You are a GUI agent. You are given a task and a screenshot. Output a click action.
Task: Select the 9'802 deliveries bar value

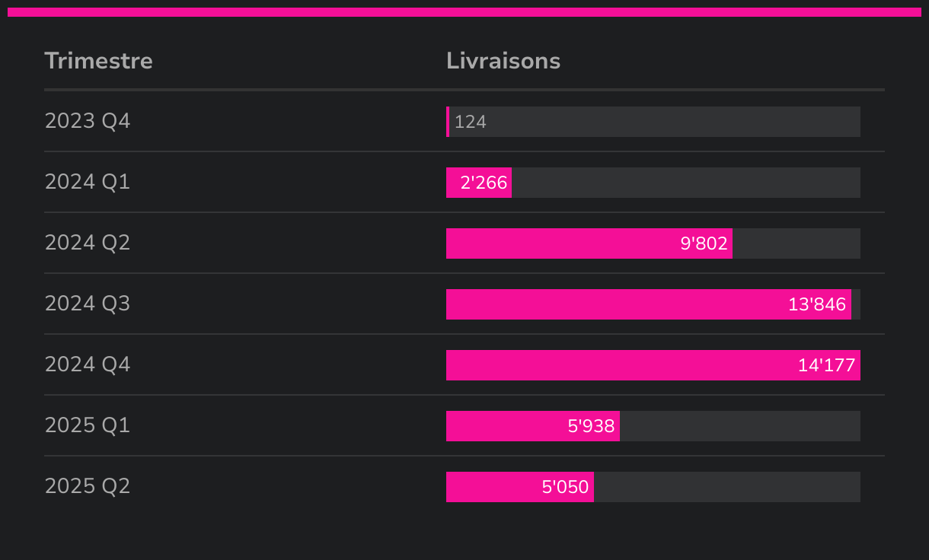pos(704,243)
